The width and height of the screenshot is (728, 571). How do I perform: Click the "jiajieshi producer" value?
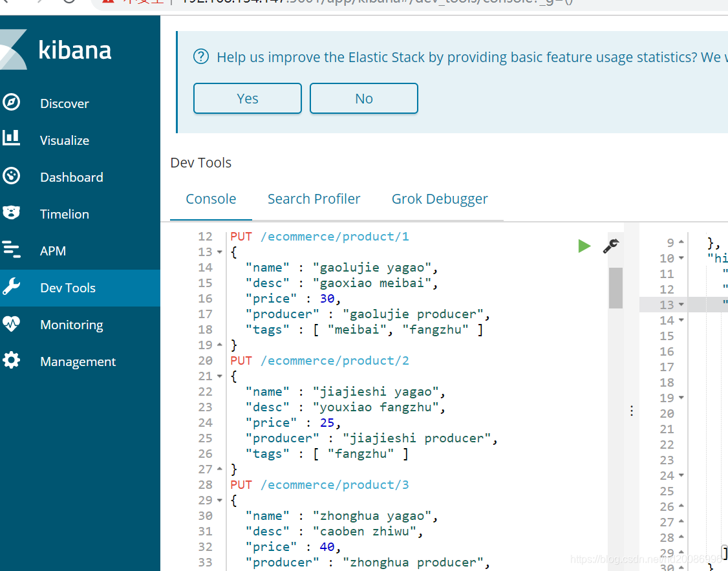(x=416, y=438)
